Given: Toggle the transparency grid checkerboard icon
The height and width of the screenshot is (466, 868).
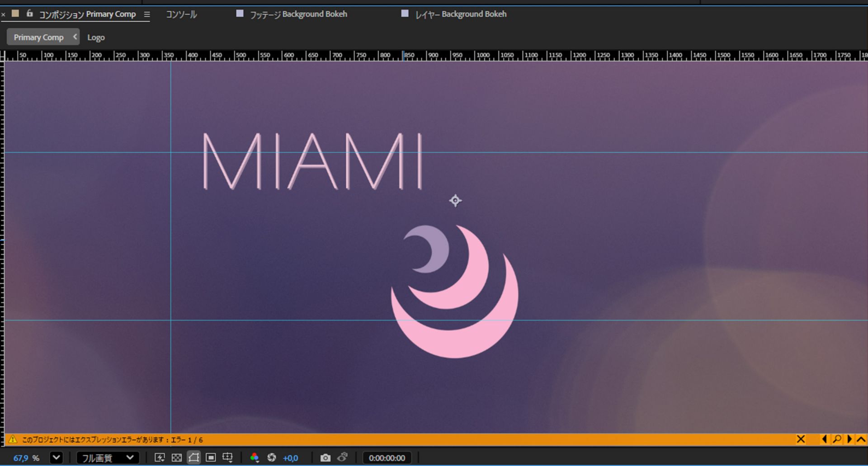Looking at the screenshot, I should point(177,458).
